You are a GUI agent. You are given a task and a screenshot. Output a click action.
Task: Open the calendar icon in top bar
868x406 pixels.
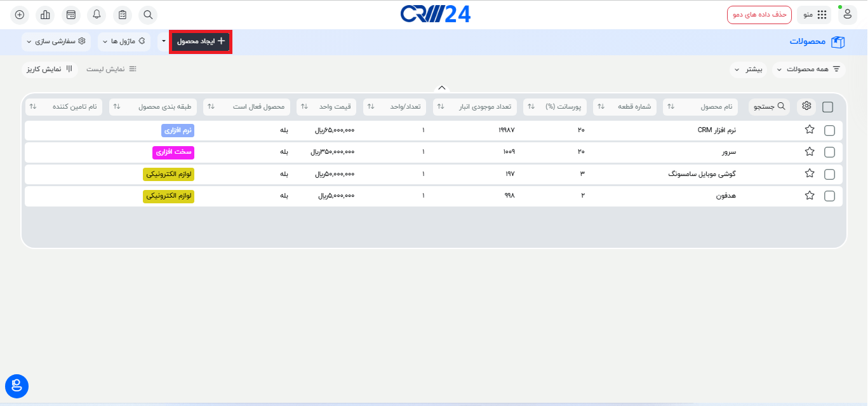pyautogui.click(x=71, y=14)
